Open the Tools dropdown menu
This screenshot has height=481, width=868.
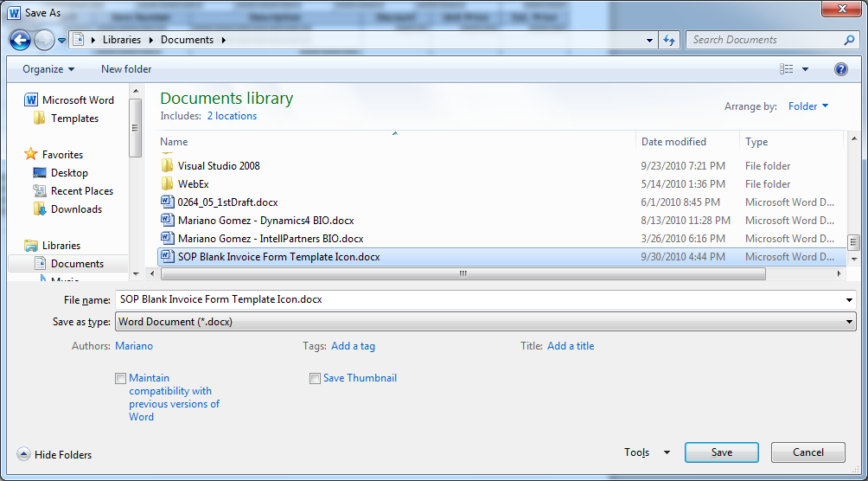pos(648,452)
